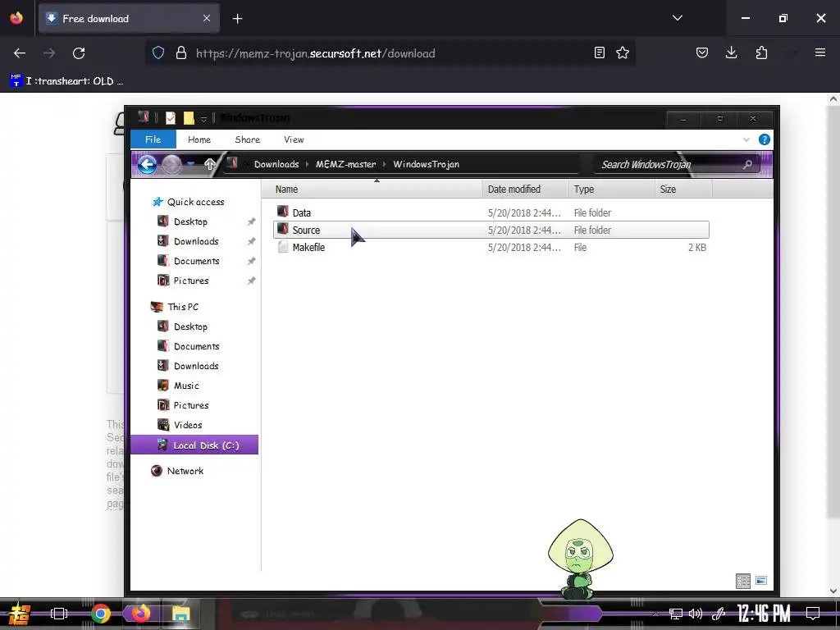Close the Free download tab
This screenshot has width=840, height=630.
click(x=206, y=18)
